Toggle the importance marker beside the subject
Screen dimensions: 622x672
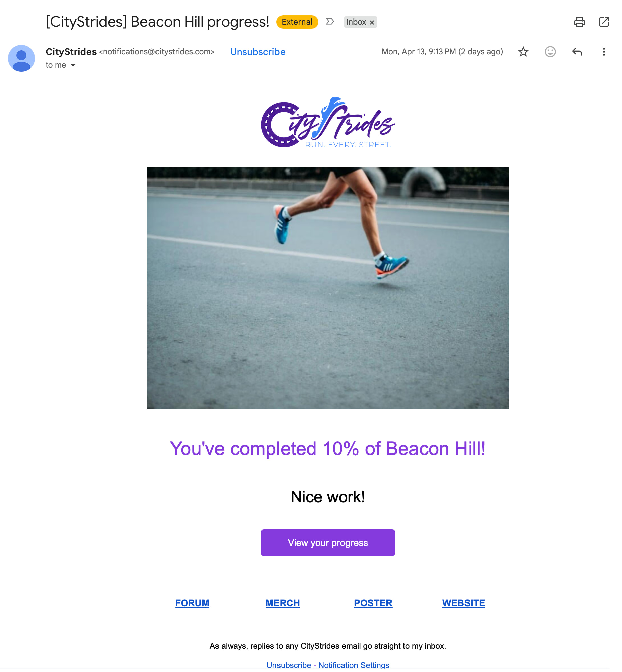point(330,22)
